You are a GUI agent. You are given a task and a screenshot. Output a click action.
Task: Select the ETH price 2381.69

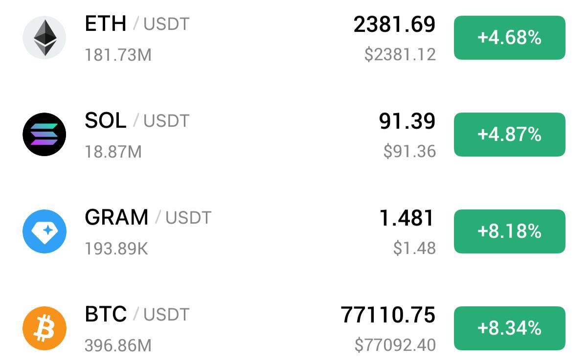tap(394, 24)
